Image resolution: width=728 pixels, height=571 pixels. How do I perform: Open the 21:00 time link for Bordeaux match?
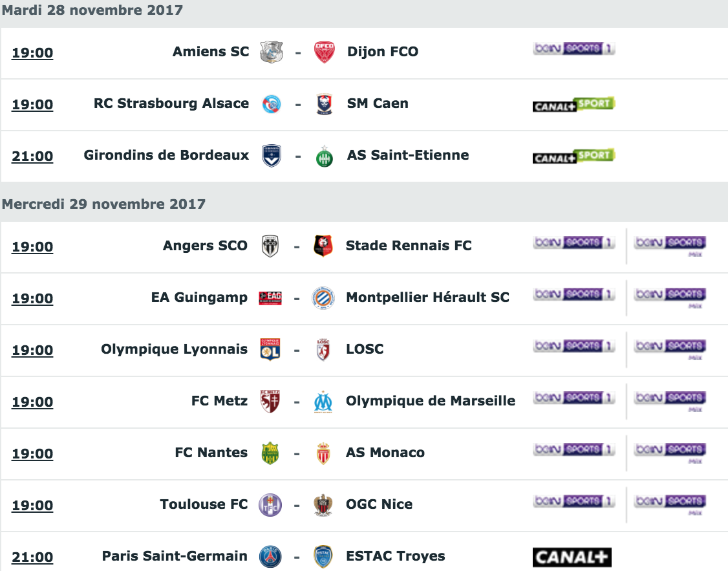(32, 156)
